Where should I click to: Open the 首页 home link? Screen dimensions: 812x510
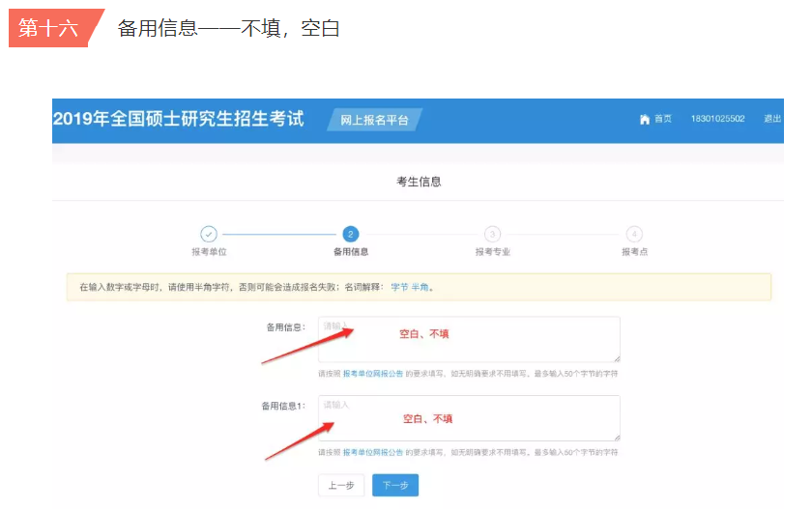[662, 119]
